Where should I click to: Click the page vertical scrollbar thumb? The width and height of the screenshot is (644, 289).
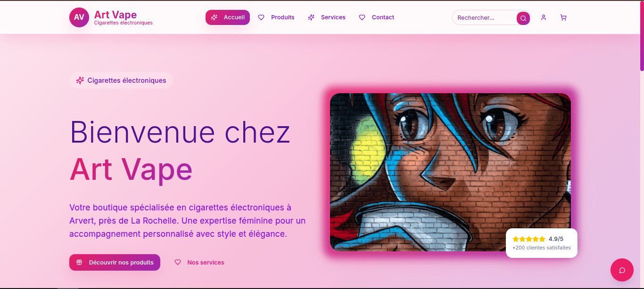click(x=642, y=36)
